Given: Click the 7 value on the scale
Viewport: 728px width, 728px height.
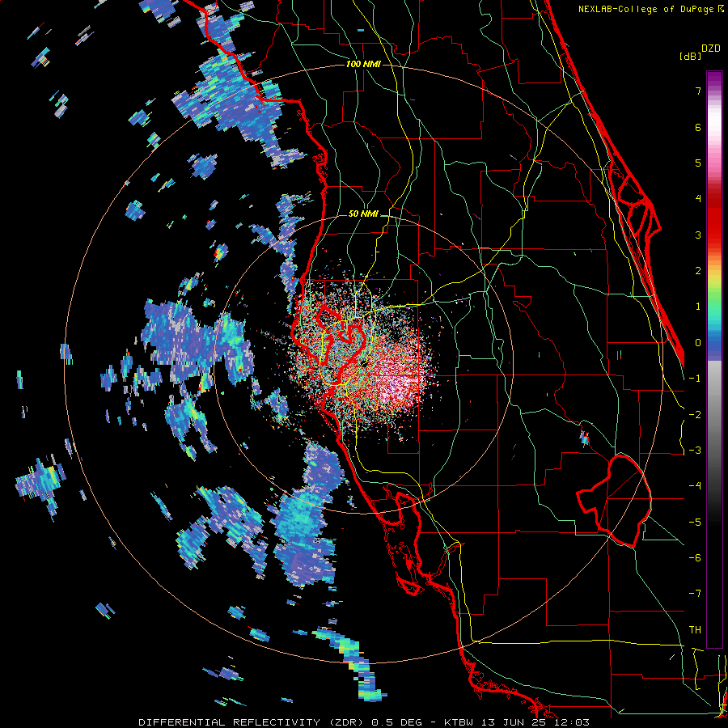Looking at the screenshot, I should pyautogui.click(x=698, y=91).
